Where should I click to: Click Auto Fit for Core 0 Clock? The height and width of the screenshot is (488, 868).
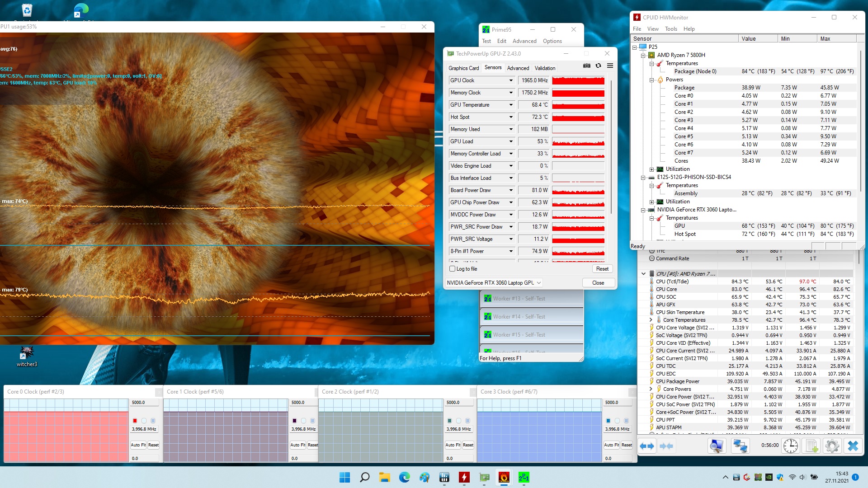coord(138,445)
